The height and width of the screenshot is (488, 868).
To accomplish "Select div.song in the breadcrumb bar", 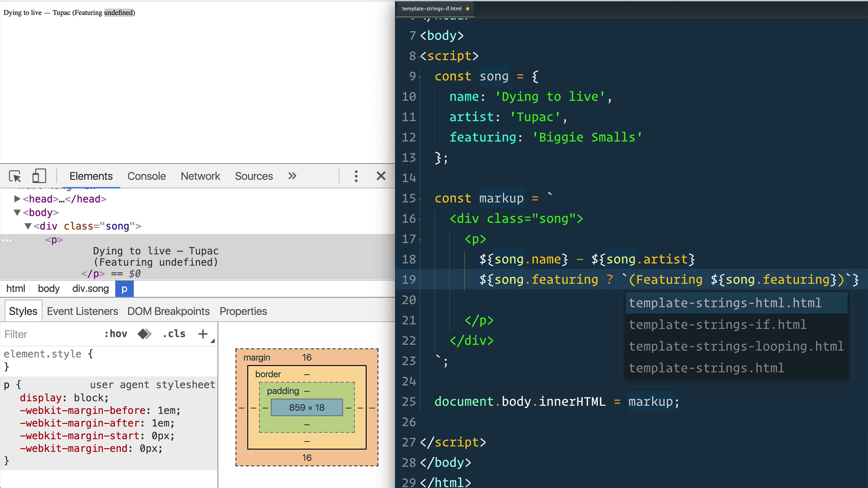I will click(90, 289).
